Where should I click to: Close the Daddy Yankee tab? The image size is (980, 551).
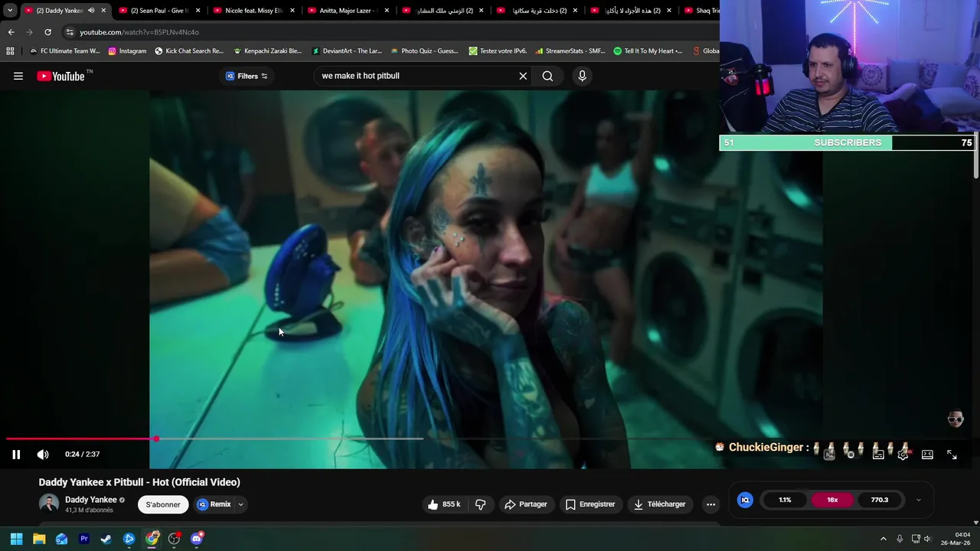click(103, 11)
